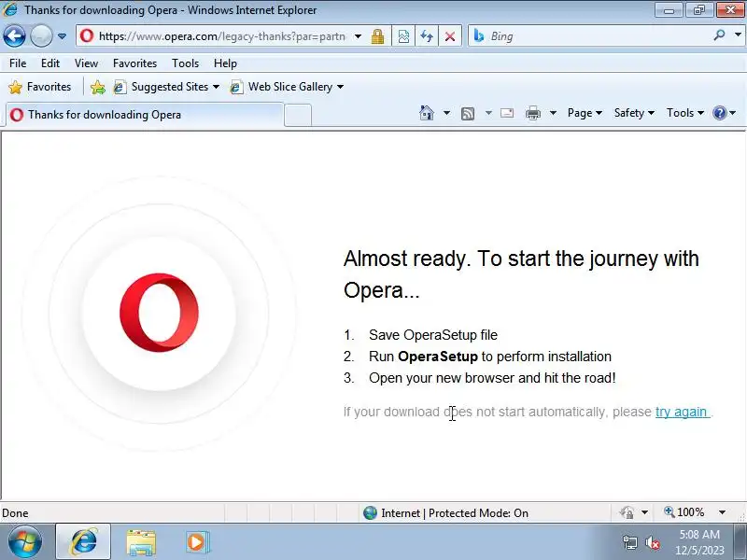Click the try again download link
Image resolution: width=747 pixels, height=560 pixels.
click(x=683, y=412)
